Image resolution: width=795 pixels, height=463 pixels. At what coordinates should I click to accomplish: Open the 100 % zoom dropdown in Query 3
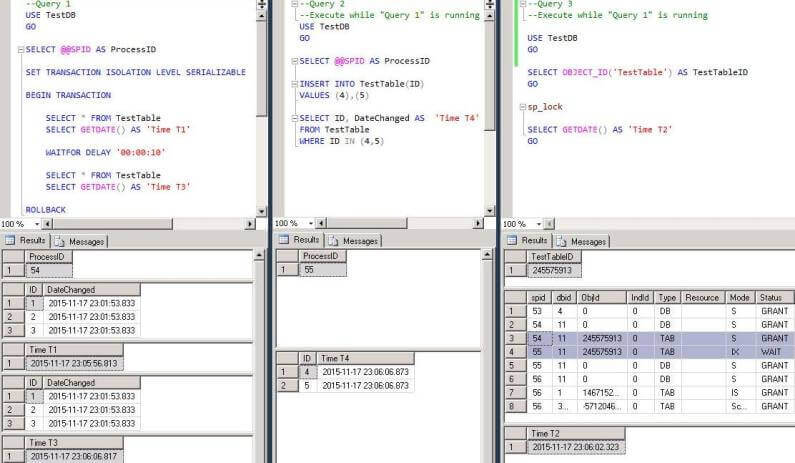pos(538,224)
